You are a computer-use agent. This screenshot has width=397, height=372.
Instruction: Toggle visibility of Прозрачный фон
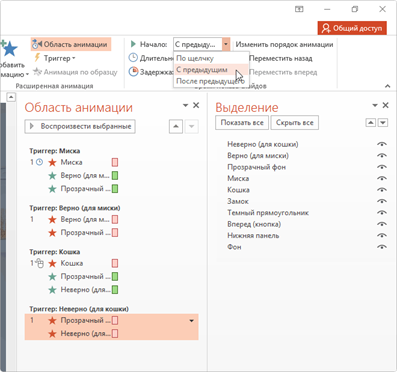(x=382, y=167)
